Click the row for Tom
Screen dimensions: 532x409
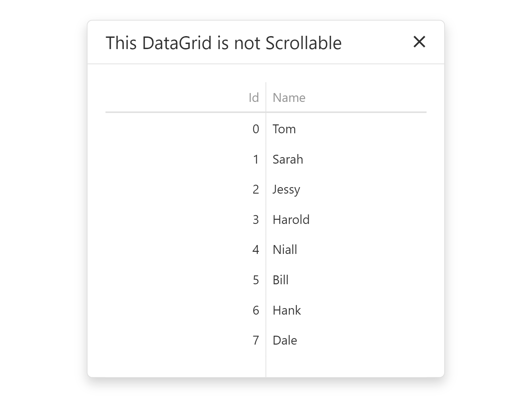coord(284,129)
